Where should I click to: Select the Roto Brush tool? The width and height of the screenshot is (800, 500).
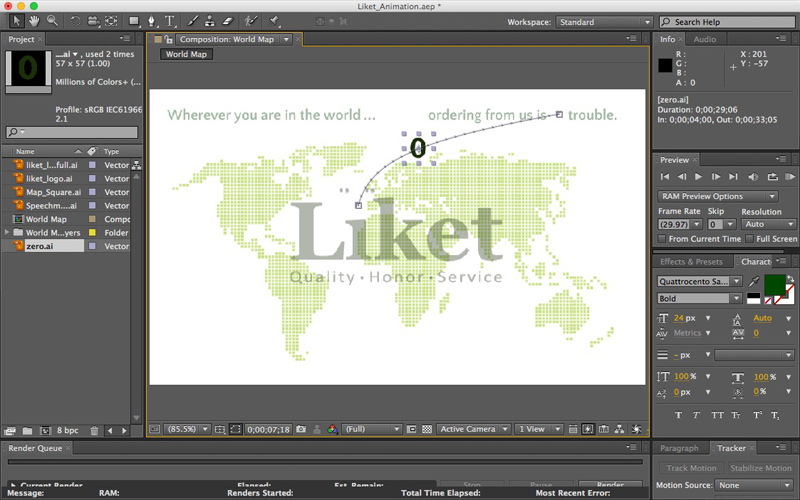(251, 21)
